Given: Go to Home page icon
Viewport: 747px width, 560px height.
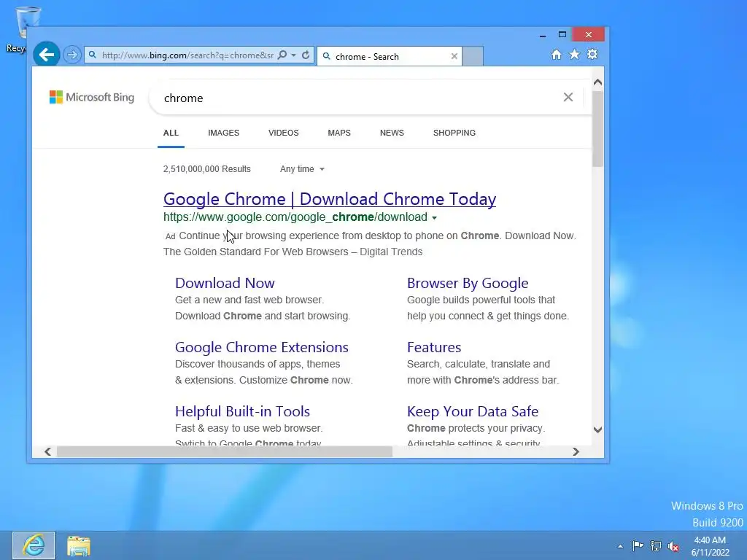Looking at the screenshot, I should coord(556,54).
